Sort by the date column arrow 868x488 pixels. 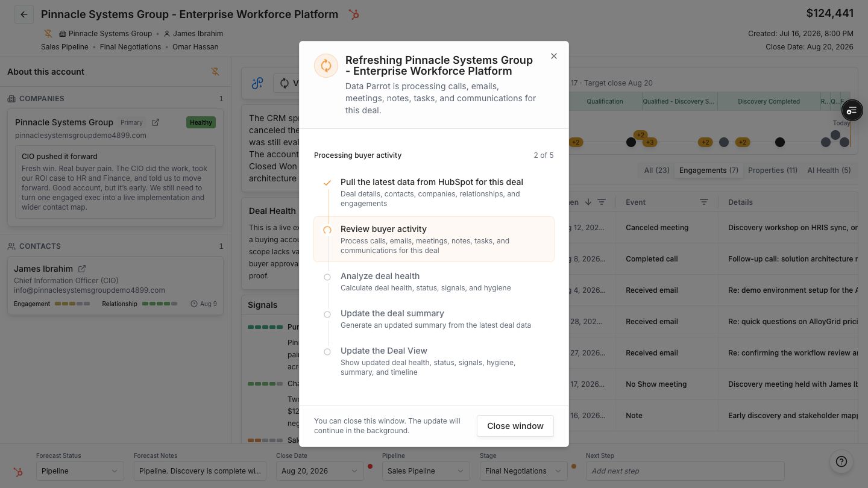click(x=588, y=202)
